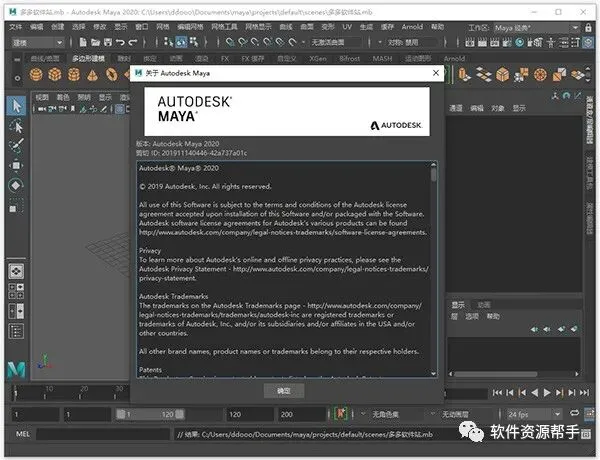Switch to the XGen shelf tab
600x460 pixels.
(318, 59)
